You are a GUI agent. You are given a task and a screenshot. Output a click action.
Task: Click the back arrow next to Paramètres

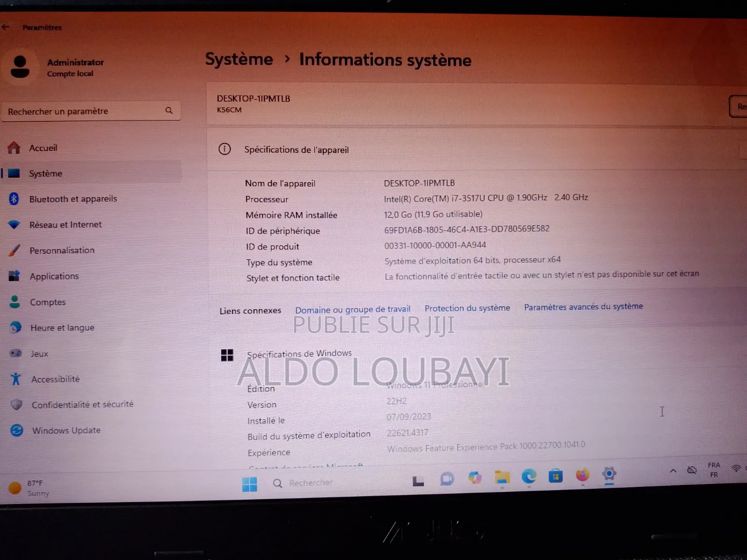click(6, 27)
